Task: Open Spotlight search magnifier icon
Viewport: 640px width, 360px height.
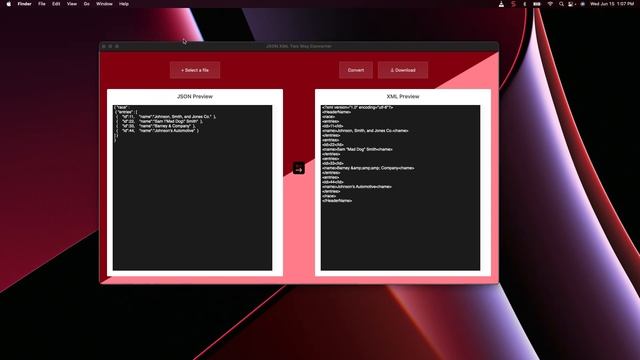Action: 561,4
